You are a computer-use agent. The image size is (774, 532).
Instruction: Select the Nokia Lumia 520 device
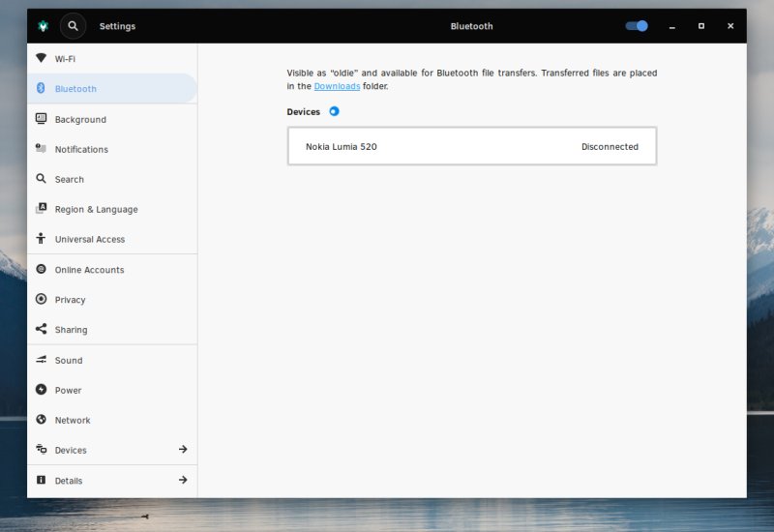tap(472, 147)
